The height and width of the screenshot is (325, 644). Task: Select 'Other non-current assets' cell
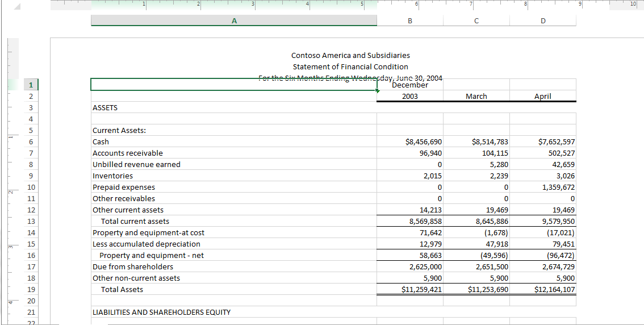[x=234, y=278]
